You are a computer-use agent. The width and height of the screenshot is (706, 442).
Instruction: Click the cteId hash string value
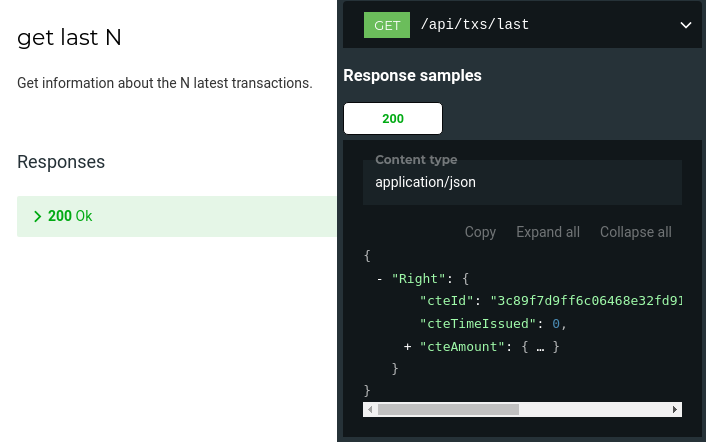(586, 301)
